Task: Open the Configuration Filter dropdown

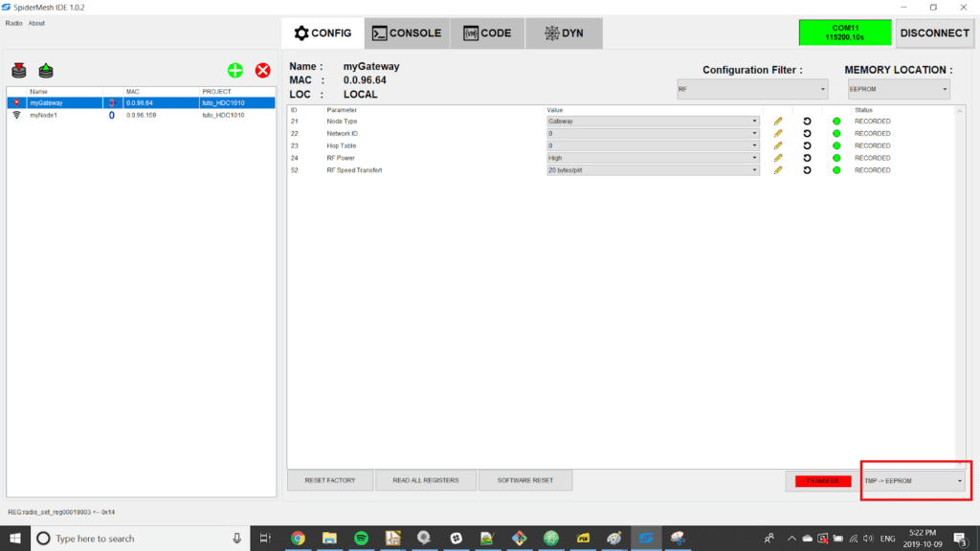Action: (x=752, y=89)
